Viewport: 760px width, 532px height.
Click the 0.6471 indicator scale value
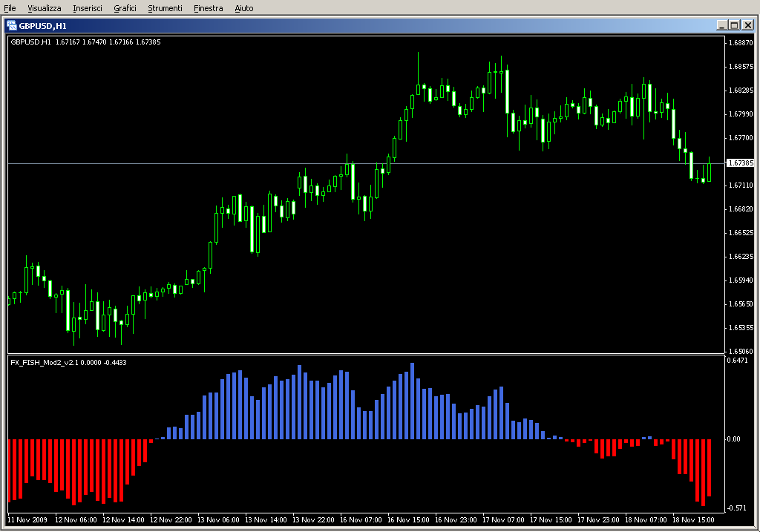coord(737,360)
